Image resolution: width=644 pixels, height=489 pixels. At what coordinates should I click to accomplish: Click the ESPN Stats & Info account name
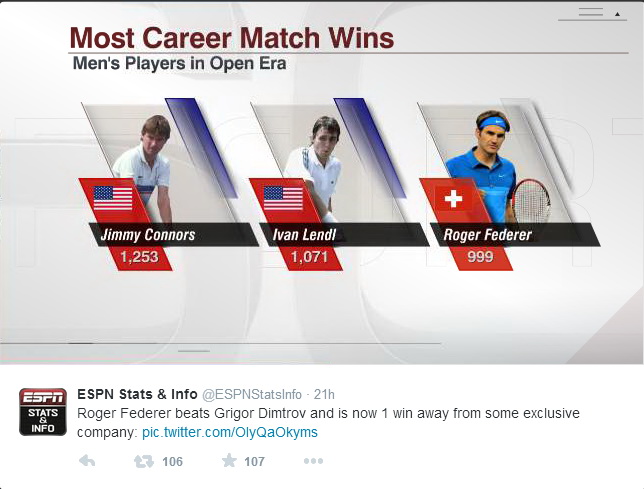[x=137, y=394]
